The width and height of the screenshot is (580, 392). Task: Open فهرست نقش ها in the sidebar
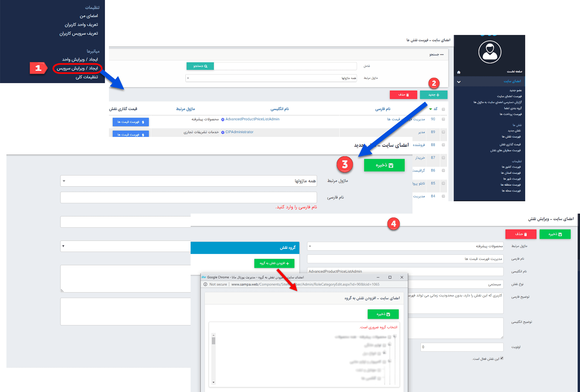pos(512,137)
